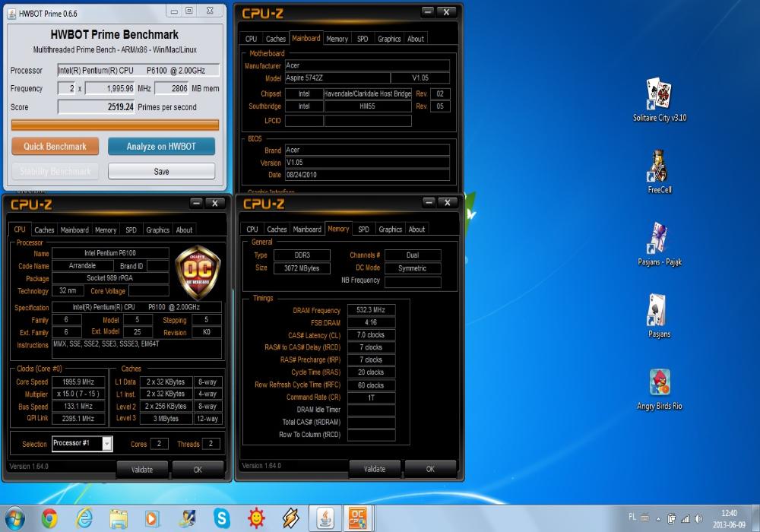
Task: Click the lightning bolt taskbar icon
Action: click(x=290, y=518)
